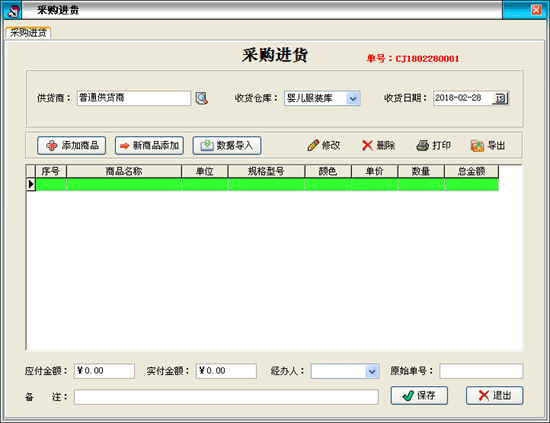
Task: Click the 实付金额 amount field
Action: click(x=226, y=371)
